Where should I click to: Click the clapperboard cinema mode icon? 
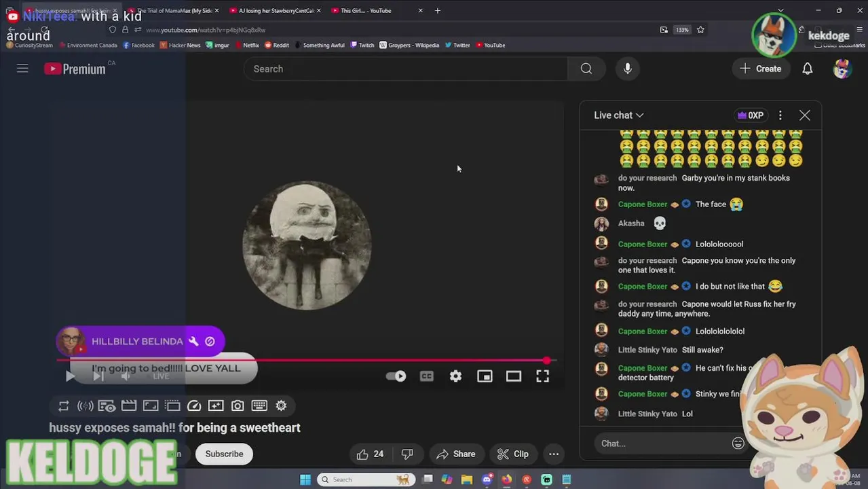click(129, 406)
